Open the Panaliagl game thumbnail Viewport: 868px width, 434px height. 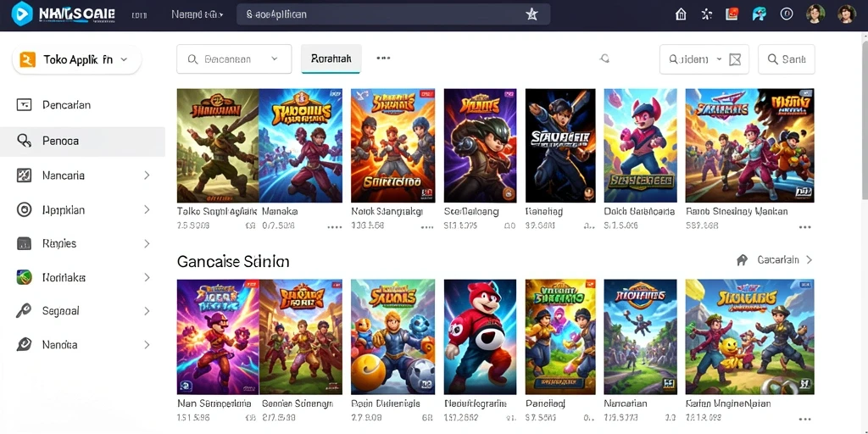(x=560, y=337)
